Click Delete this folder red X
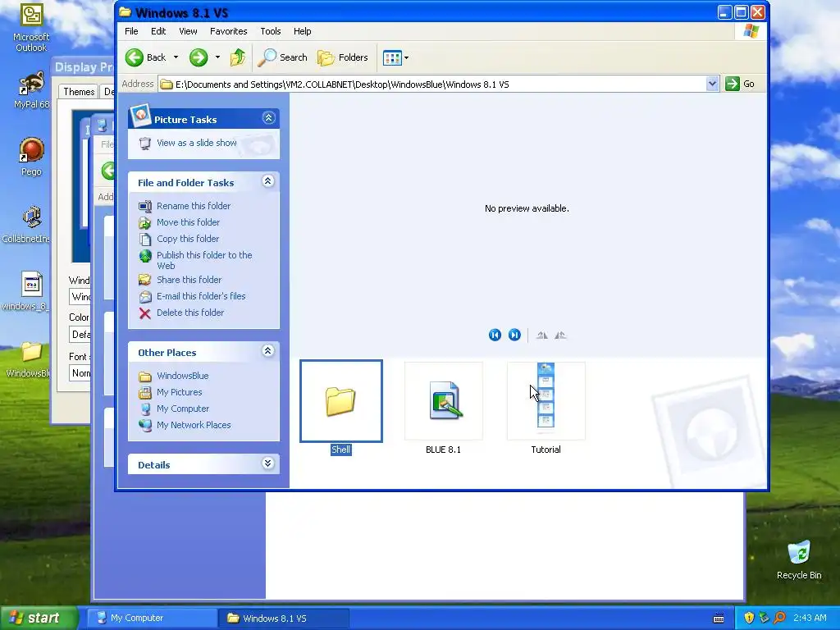 tap(144, 313)
